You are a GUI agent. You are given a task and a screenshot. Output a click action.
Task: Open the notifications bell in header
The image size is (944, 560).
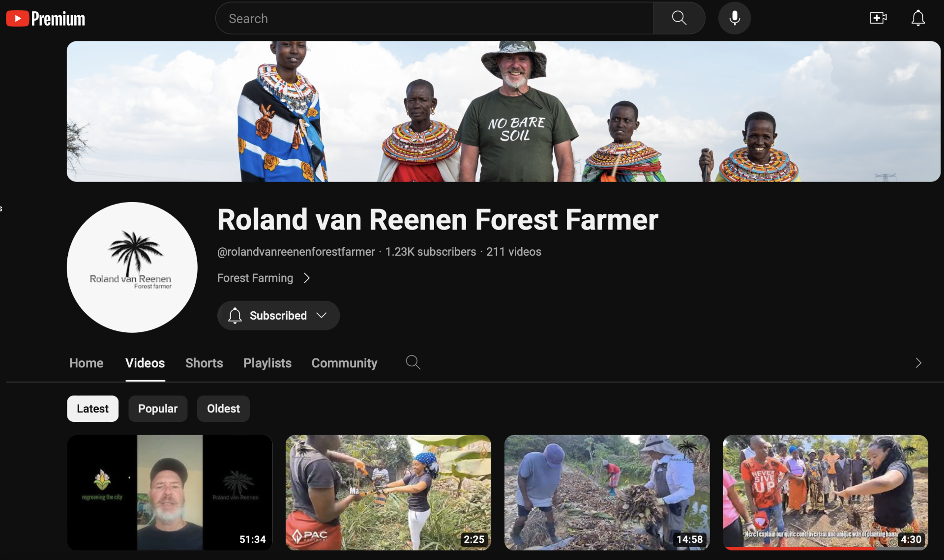[918, 18]
